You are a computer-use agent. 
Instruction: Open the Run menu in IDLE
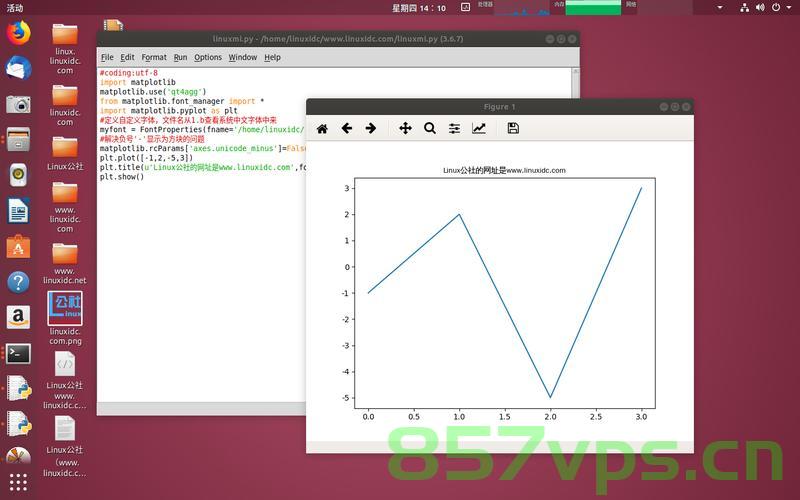point(181,57)
